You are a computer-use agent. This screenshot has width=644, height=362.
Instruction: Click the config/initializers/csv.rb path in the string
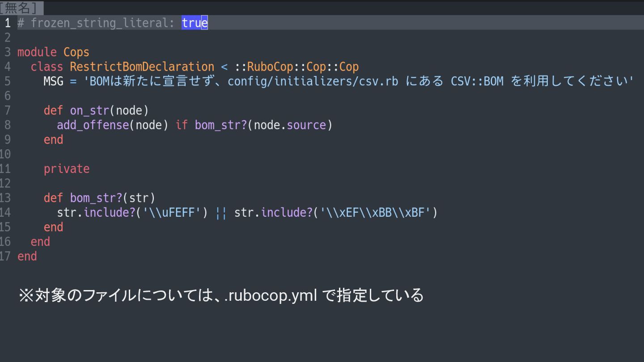(313, 81)
